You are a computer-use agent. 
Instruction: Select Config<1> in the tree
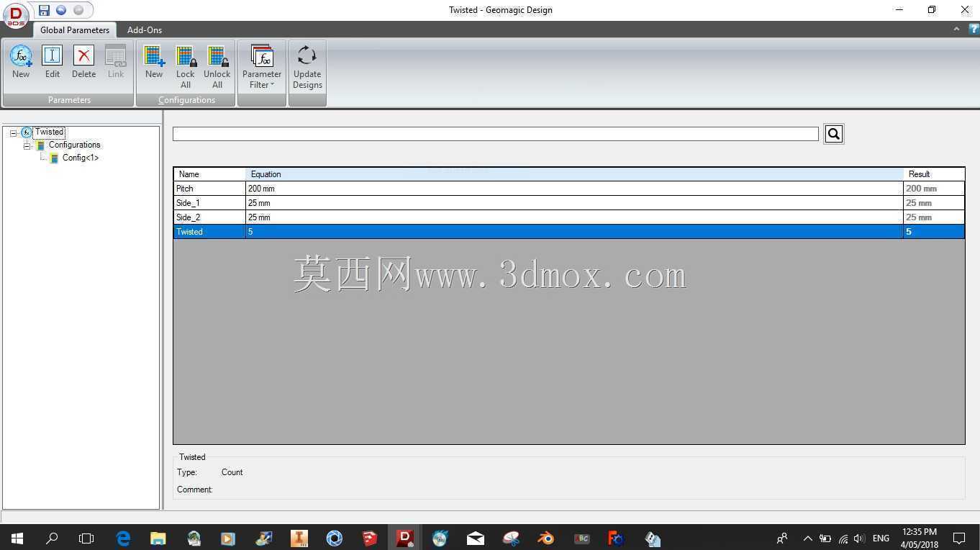point(80,158)
